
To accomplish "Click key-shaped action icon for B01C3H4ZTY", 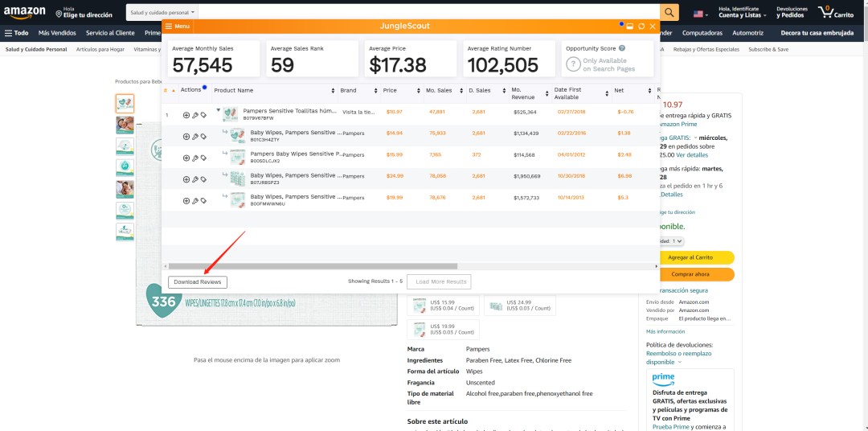I will (194, 136).
